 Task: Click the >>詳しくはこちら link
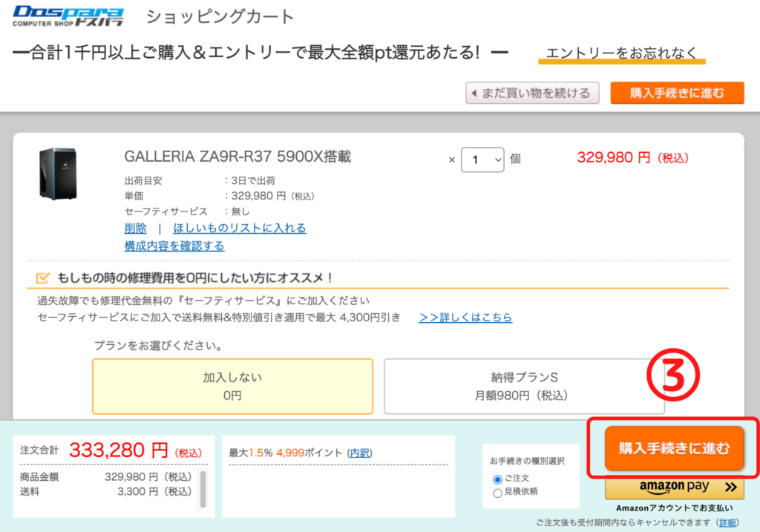pyautogui.click(x=465, y=317)
